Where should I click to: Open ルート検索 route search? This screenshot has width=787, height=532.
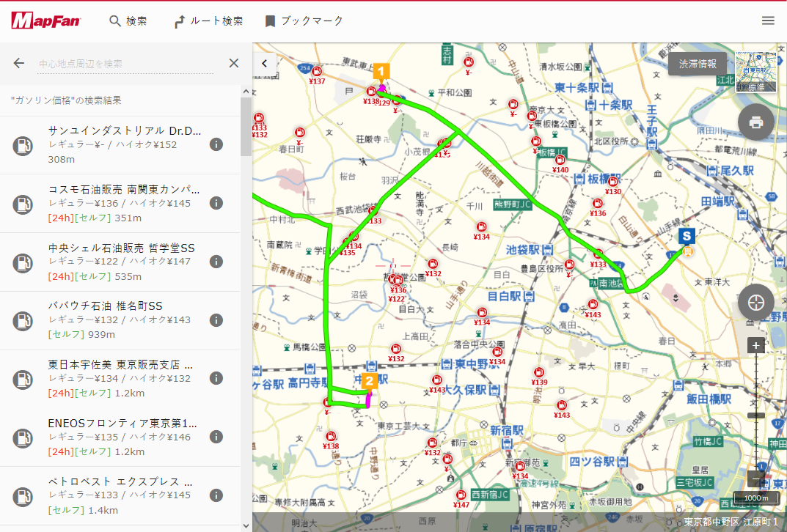click(x=208, y=21)
